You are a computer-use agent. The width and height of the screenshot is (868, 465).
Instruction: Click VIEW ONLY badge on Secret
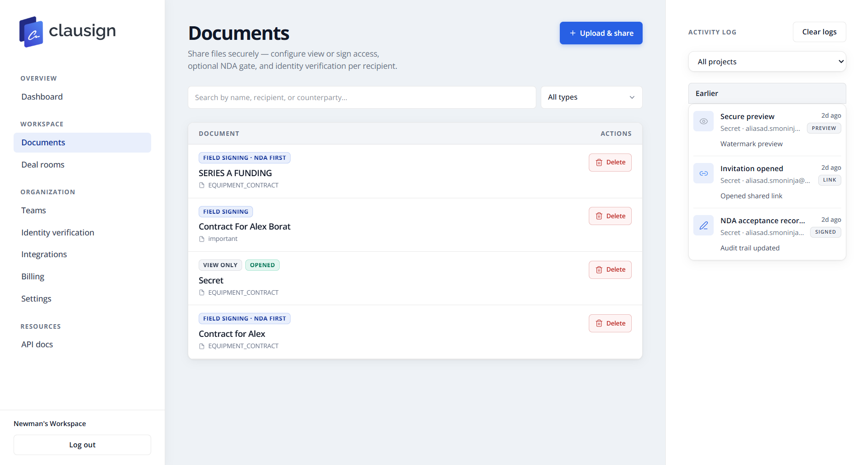click(x=220, y=265)
